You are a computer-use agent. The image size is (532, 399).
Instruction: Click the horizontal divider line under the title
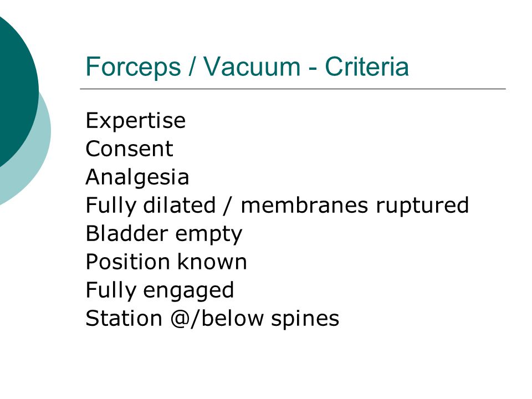[293, 89]
